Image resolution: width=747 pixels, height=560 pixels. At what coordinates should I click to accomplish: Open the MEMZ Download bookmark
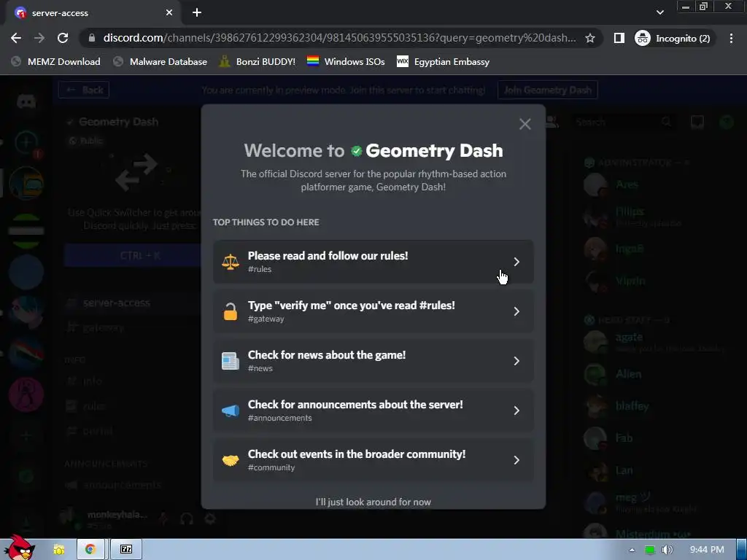(x=55, y=61)
